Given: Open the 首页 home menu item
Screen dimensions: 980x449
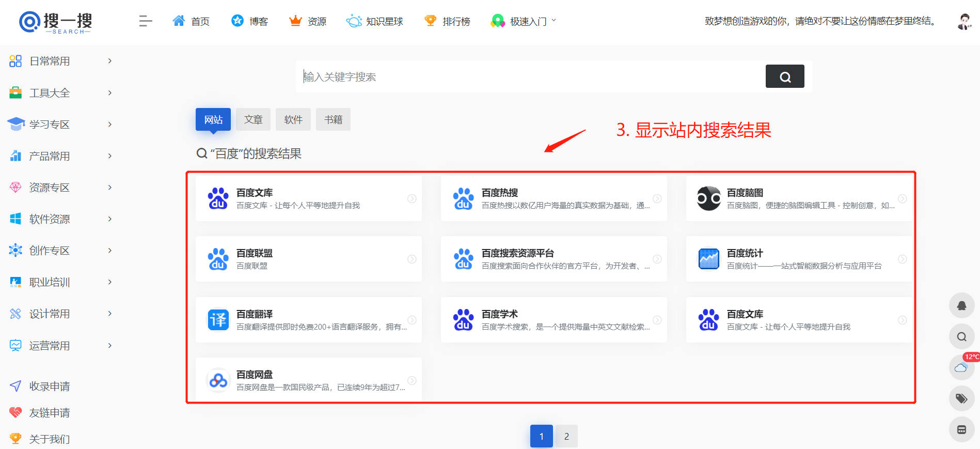Looking at the screenshot, I should point(191,21).
